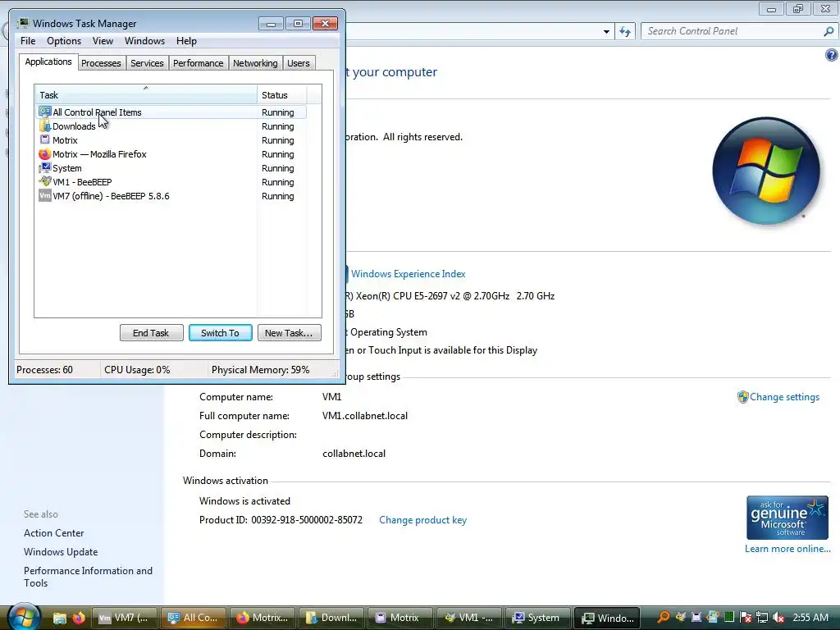
Task: Click the shield icon beside Change settings
Action: [x=742, y=397]
